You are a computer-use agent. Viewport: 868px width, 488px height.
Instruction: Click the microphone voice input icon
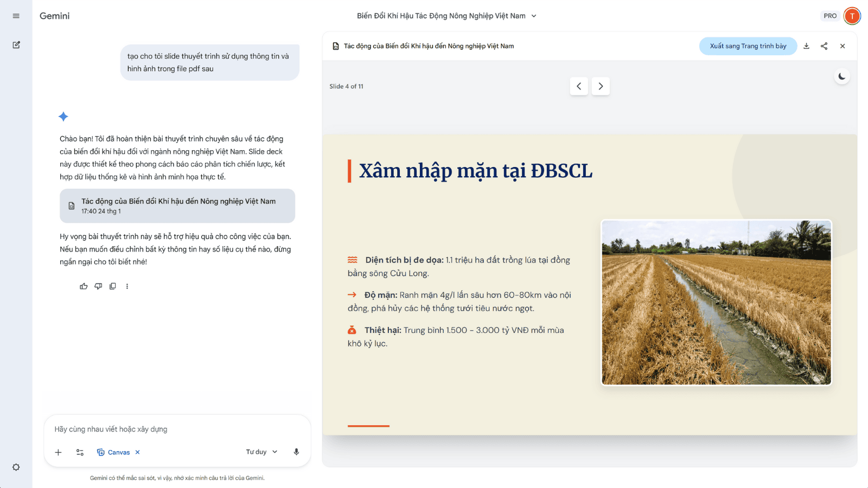pos(296,452)
